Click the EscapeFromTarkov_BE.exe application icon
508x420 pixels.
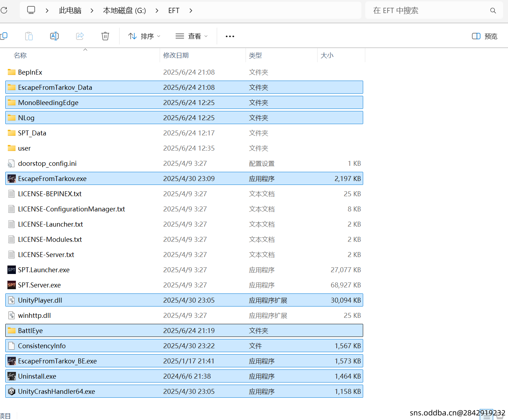coord(12,361)
